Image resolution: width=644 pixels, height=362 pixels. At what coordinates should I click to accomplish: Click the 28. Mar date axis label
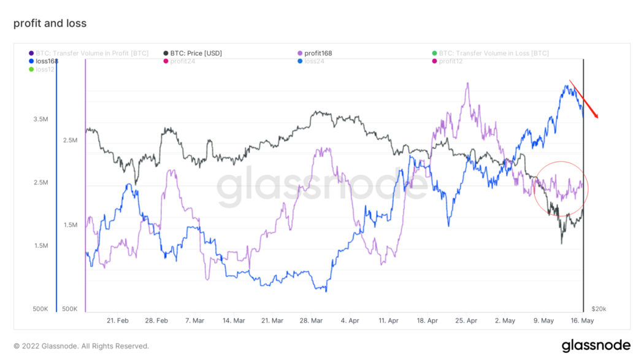click(312, 320)
